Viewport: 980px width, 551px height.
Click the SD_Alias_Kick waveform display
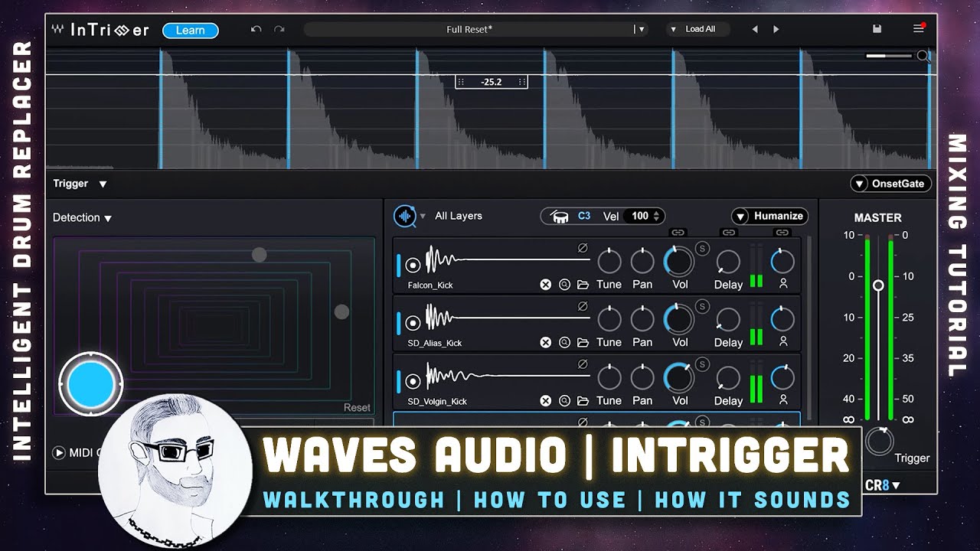[508, 318]
